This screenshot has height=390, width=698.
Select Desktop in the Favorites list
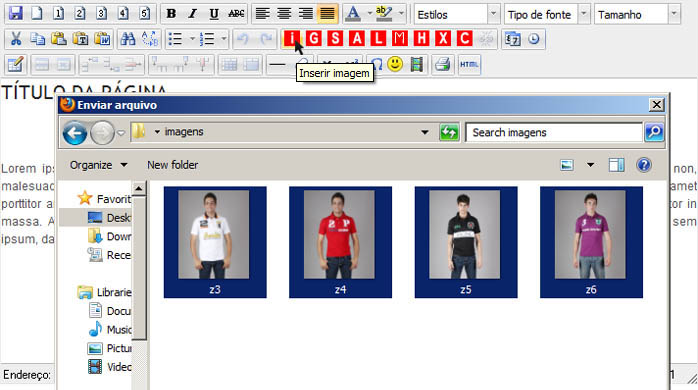pos(109,218)
